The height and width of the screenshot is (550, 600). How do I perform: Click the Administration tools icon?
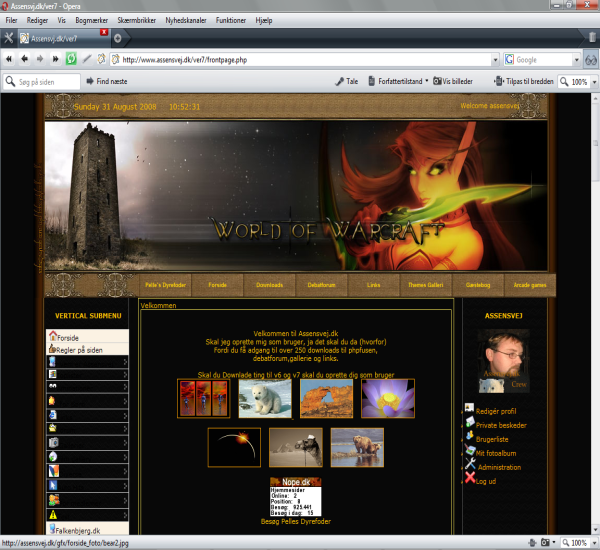pos(470,464)
